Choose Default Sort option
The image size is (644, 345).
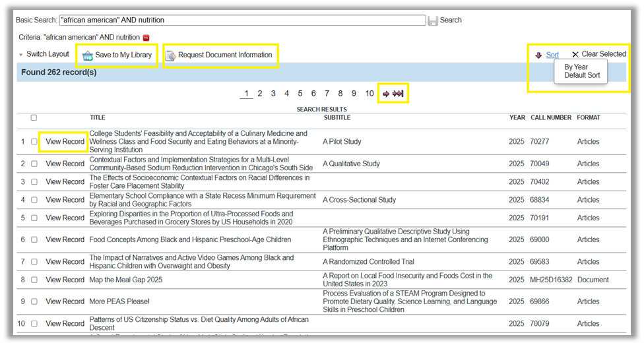[581, 76]
